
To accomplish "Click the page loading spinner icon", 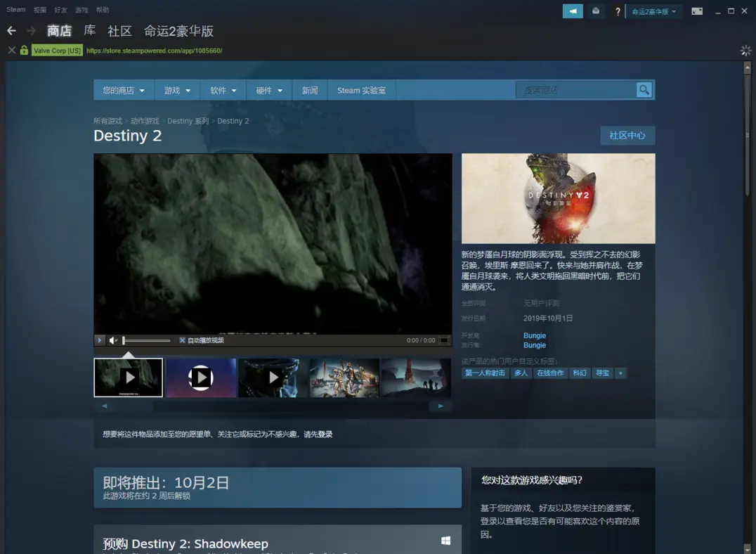I will click(746, 50).
